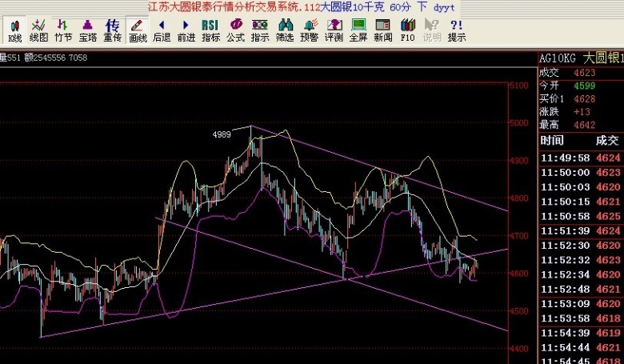Select the 宝塔 tower chart icon
624x364 pixels.
pyautogui.click(x=87, y=30)
